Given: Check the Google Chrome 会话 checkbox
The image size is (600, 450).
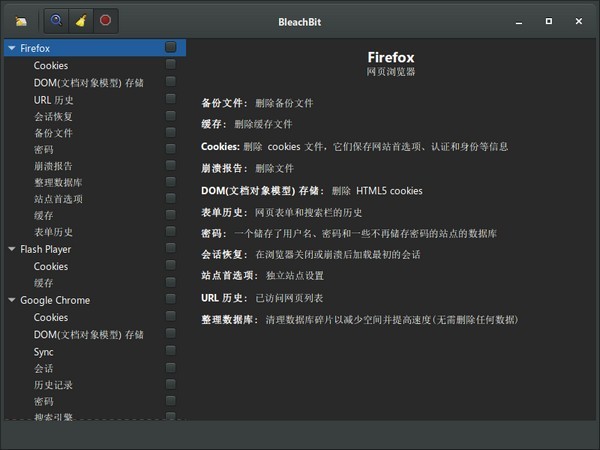Looking at the screenshot, I should tap(171, 367).
